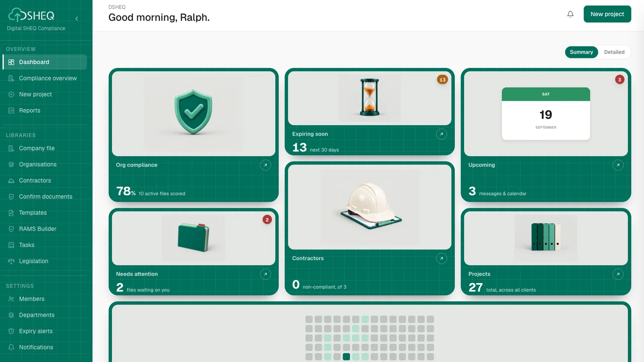Open the Confirm documents shield icon
This screenshot has height=362, width=644.
[x=11, y=196]
